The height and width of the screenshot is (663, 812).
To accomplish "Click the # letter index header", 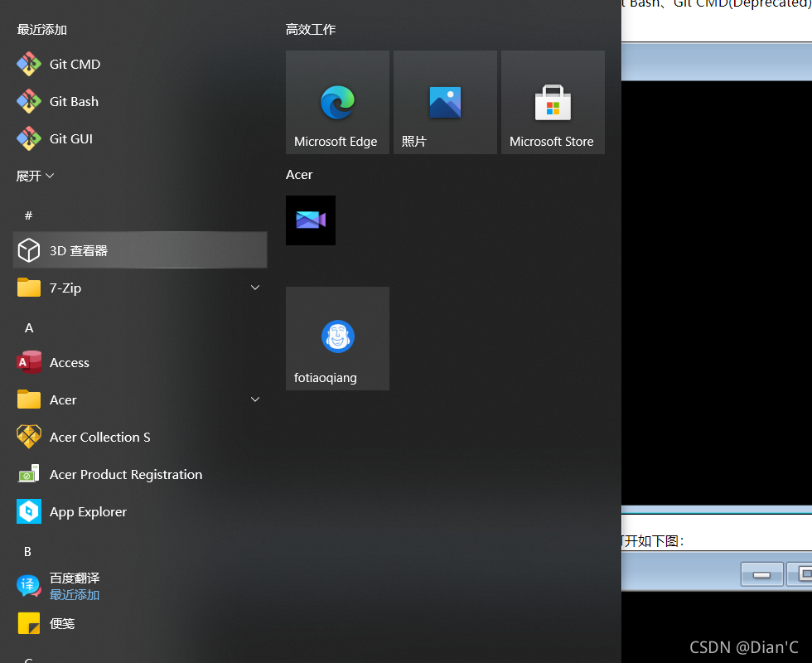I will pos(28,215).
